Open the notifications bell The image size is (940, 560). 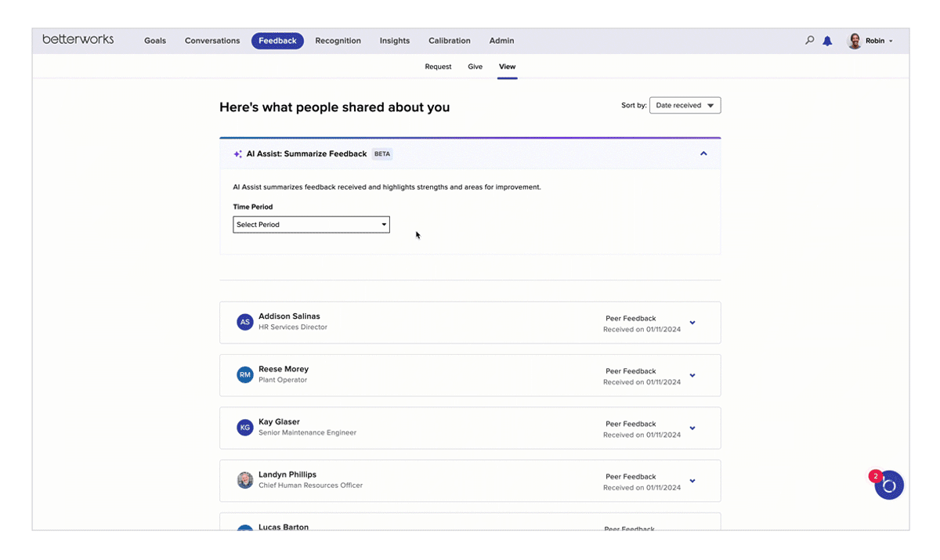click(827, 42)
